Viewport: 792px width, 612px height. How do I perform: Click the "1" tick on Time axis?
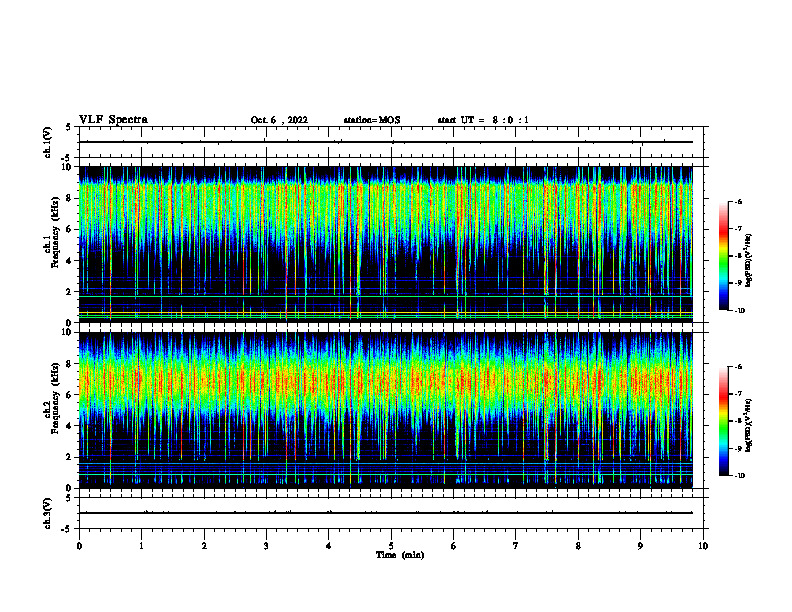pyautogui.click(x=141, y=546)
